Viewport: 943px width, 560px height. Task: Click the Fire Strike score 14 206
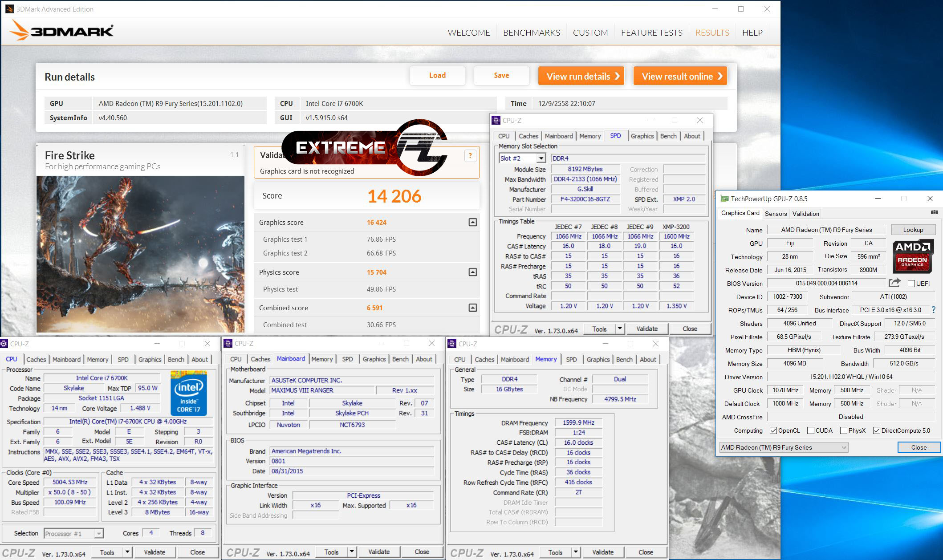pos(394,196)
